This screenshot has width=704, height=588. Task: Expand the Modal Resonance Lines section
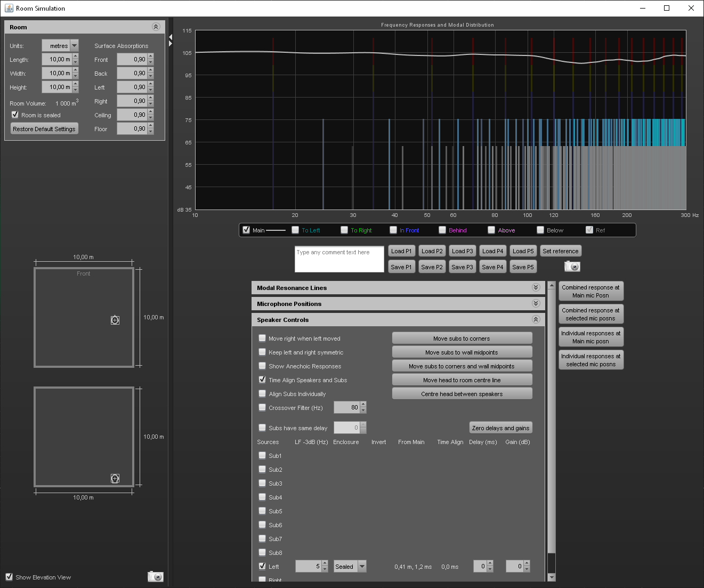pos(536,287)
